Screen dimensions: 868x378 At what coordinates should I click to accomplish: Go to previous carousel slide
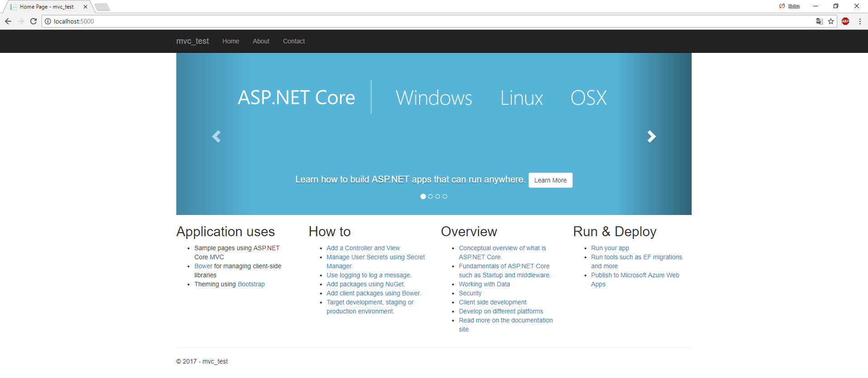(x=217, y=136)
